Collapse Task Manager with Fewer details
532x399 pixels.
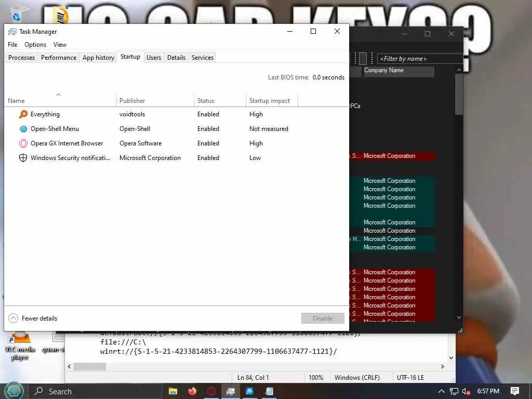coord(33,318)
